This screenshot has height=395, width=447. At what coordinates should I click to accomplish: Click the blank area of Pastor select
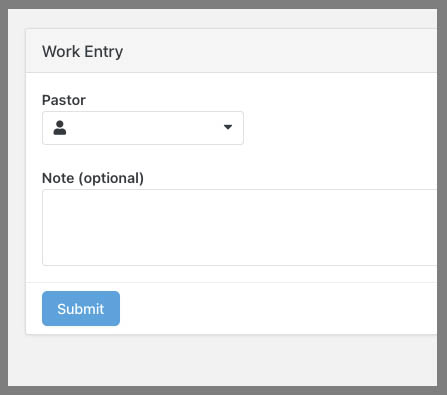click(143, 128)
